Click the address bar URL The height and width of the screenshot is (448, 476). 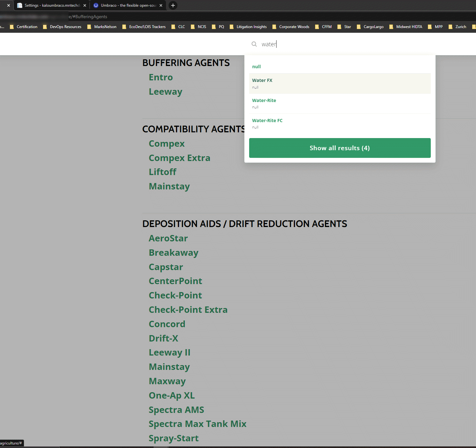click(88, 17)
